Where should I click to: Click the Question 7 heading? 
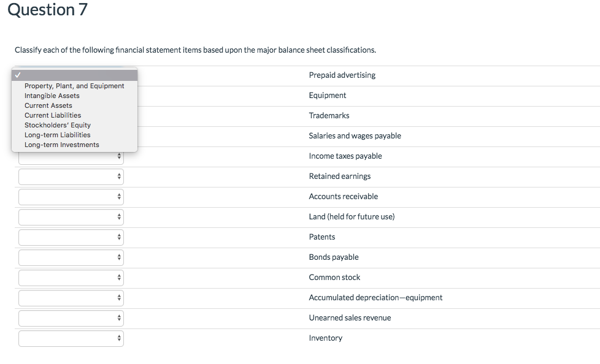pyautogui.click(x=47, y=10)
